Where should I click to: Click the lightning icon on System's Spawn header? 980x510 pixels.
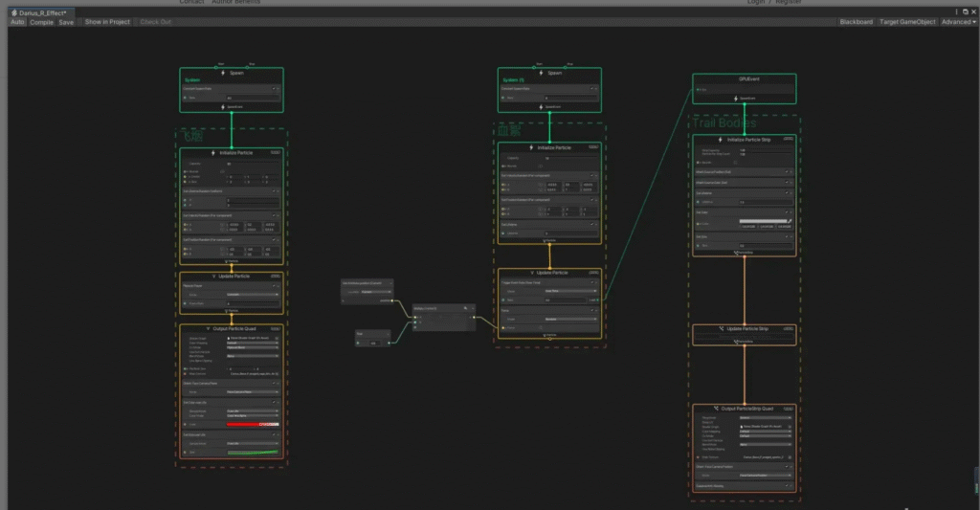pos(223,73)
